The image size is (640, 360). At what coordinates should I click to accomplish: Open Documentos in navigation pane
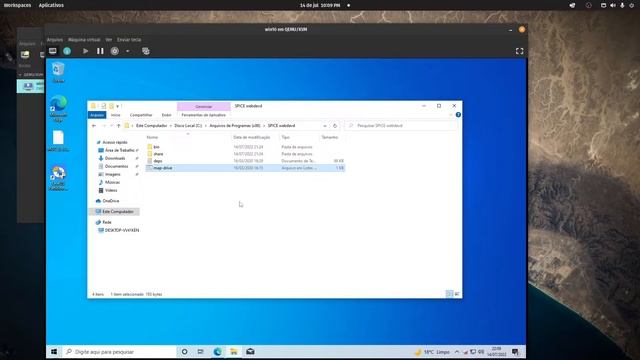116,166
